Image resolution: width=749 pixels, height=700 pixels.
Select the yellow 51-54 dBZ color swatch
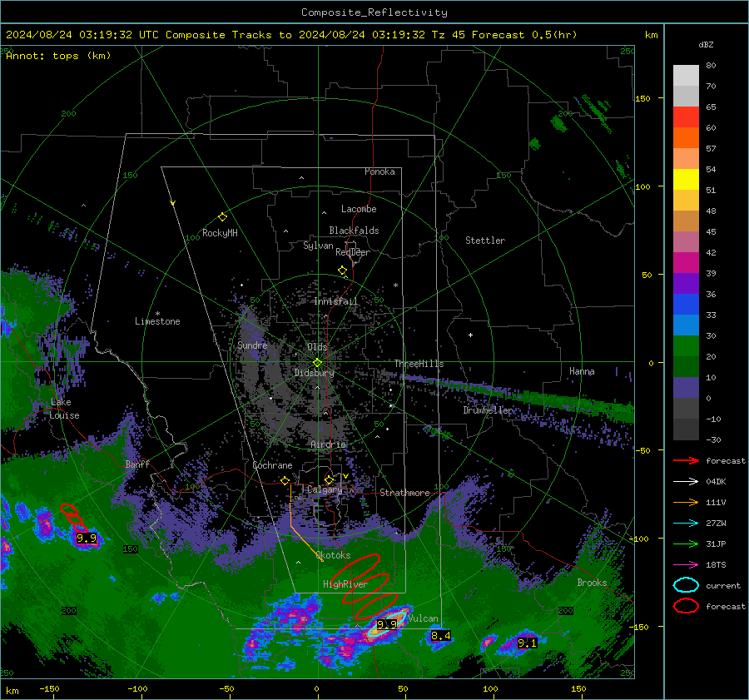(x=686, y=180)
